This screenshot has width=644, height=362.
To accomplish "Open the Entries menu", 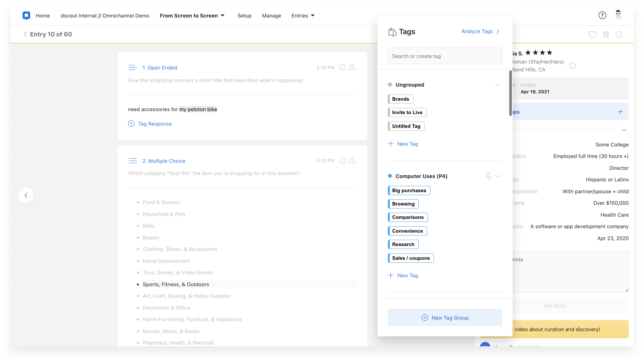I will point(303,15).
